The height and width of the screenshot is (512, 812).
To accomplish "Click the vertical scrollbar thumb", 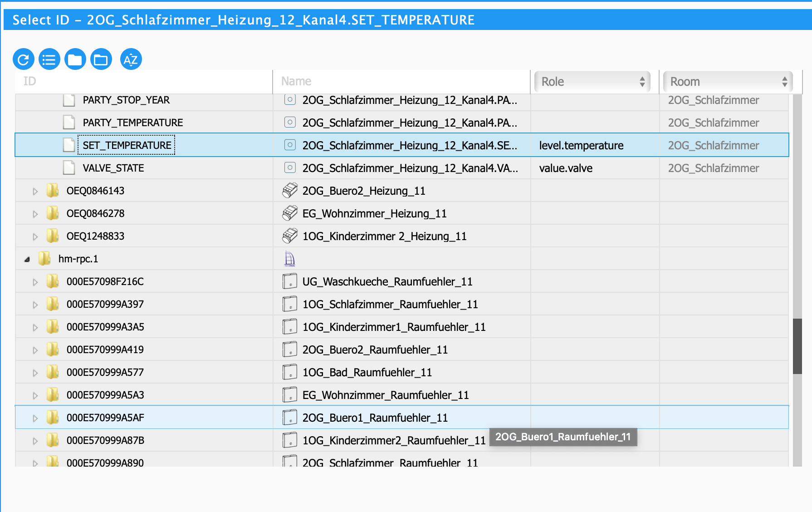I will pos(797,346).
